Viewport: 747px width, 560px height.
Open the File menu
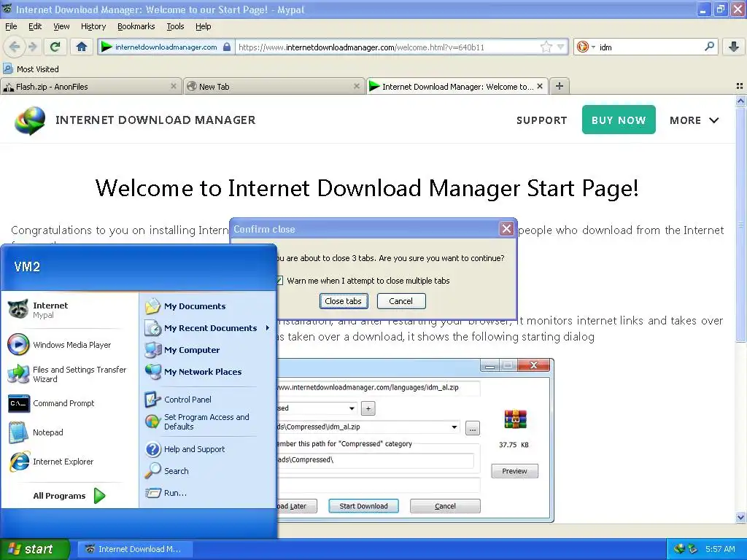[11, 26]
